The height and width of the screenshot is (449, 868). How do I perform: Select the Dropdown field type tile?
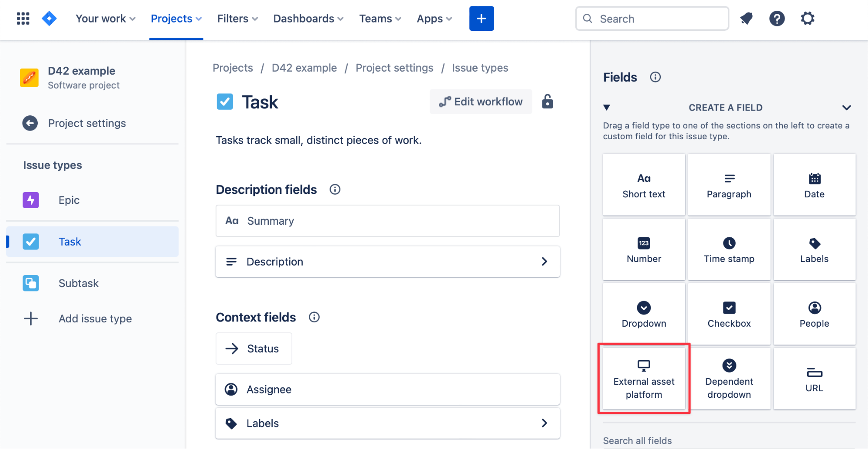644,314
